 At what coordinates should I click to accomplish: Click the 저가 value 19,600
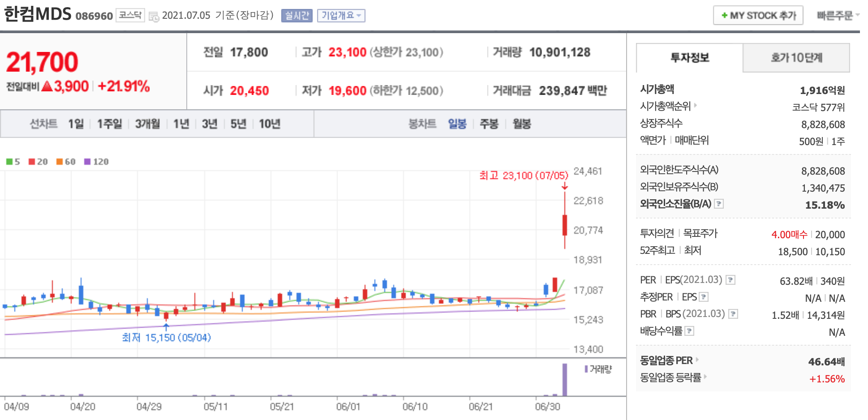[x=348, y=91]
